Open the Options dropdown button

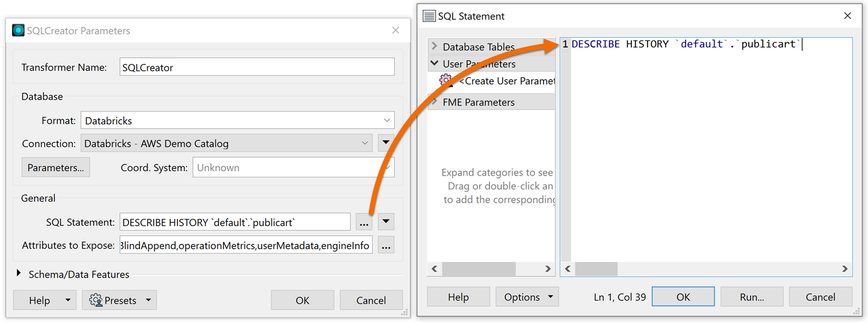pyautogui.click(x=527, y=297)
